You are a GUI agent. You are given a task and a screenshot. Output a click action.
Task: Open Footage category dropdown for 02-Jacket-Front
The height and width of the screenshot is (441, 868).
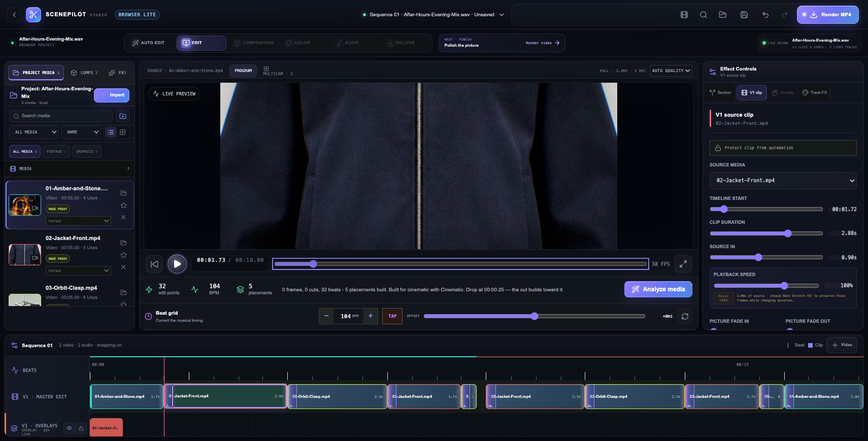pos(78,270)
